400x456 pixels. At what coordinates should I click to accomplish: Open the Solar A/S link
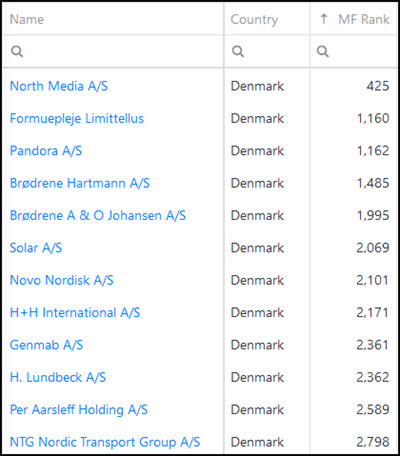tap(36, 248)
